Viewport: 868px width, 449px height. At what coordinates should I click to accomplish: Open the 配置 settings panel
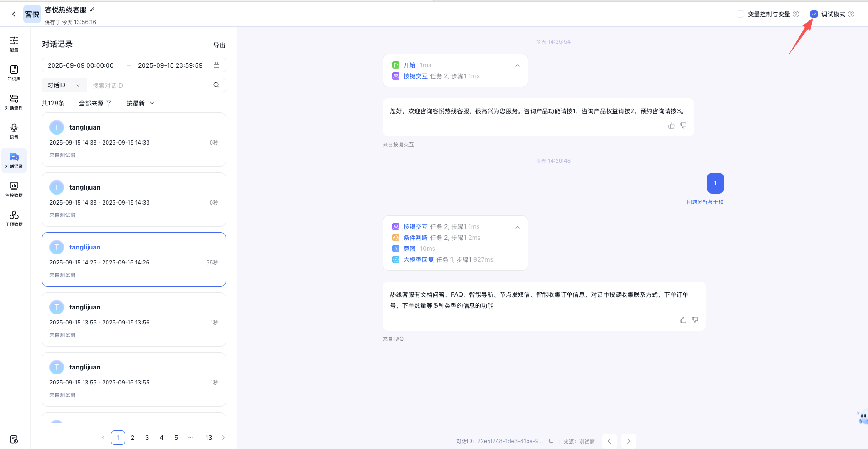(x=14, y=44)
